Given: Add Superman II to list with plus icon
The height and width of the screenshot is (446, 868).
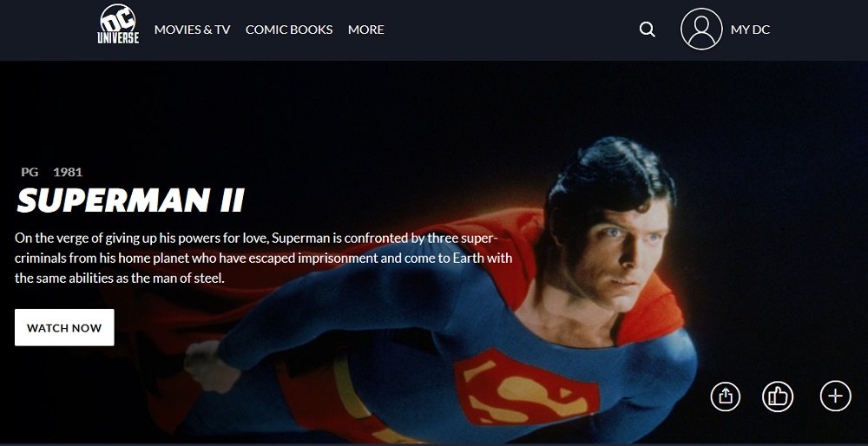Looking at the screenshot, I should [x=835, y=397].
